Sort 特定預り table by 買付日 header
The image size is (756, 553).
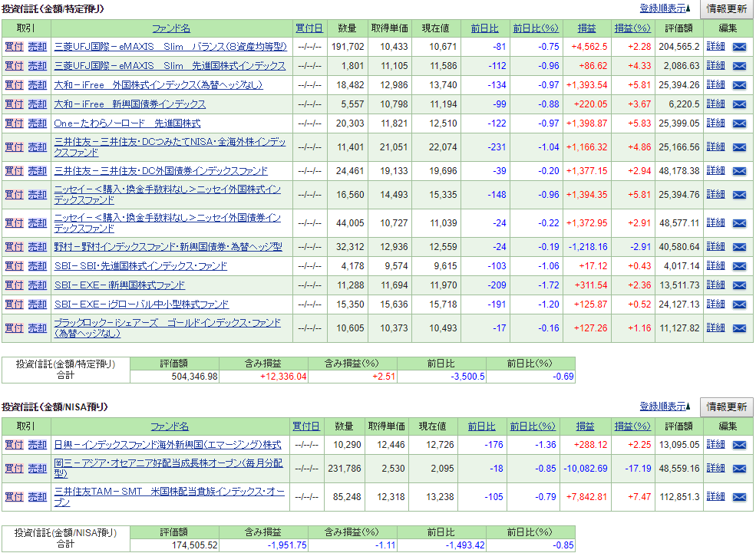(x=309, y=28)
